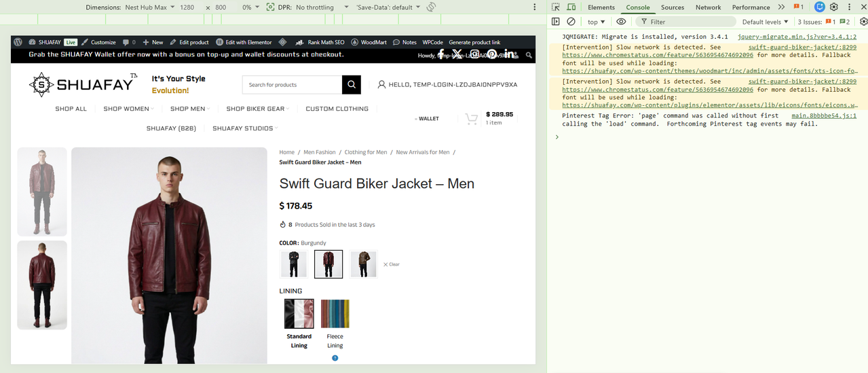Expand the SHOP WOMEN menu
Viewport: 868px width, 373px height.
(x=128, y=109)
